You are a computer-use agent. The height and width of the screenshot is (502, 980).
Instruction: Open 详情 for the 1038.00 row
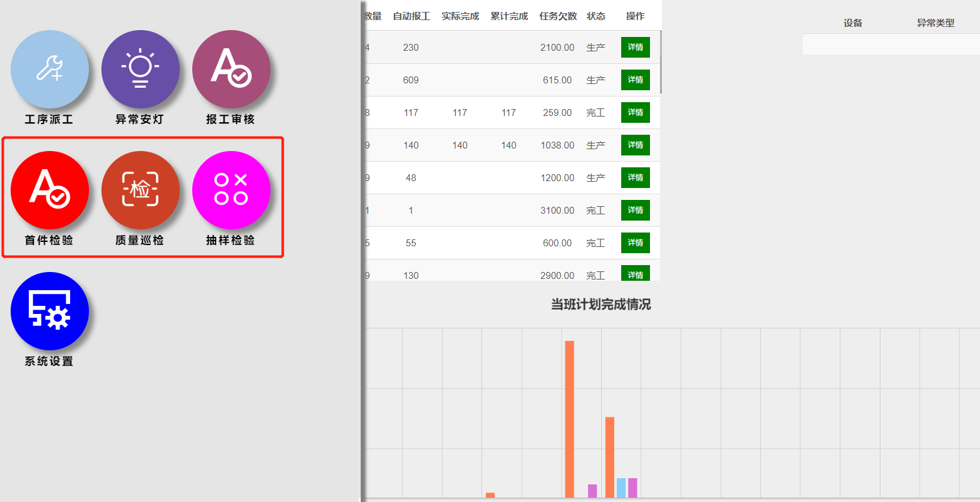635,145
